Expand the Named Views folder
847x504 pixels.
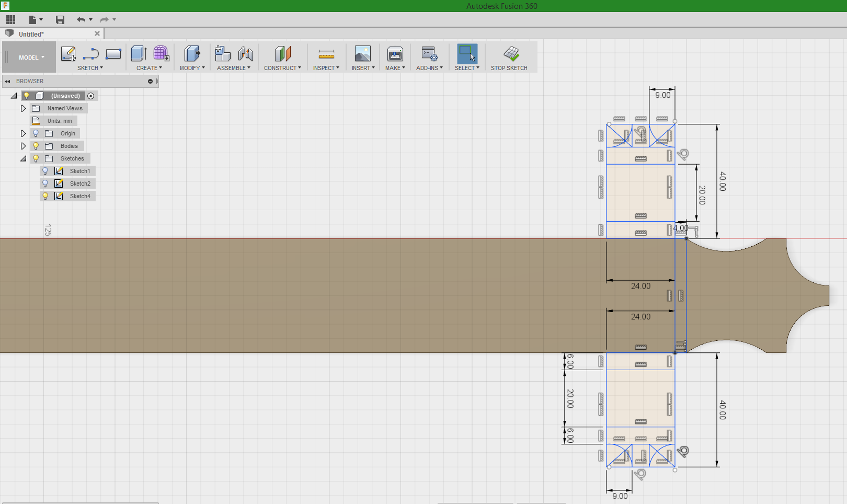click(23, 108)
